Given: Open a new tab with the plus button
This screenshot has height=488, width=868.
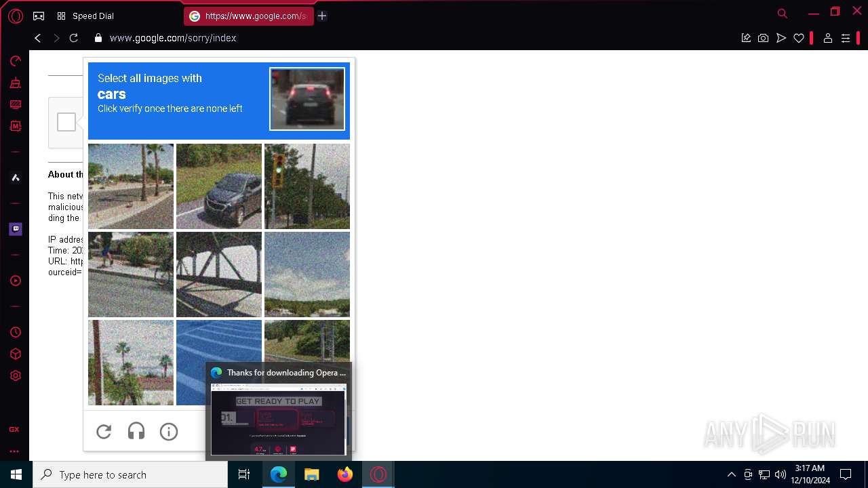Looking at the screenshot, I should [322, 16].
